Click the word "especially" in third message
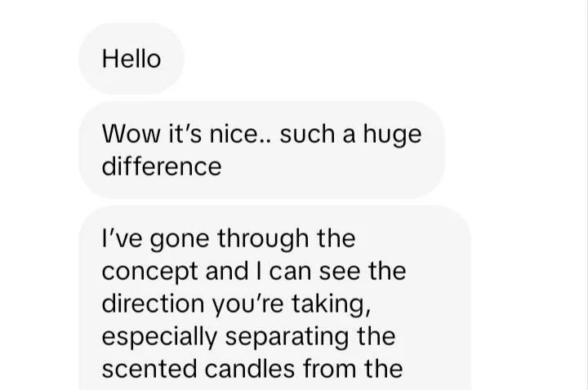Viewport: 588px width, 390px height. (159, 337)
